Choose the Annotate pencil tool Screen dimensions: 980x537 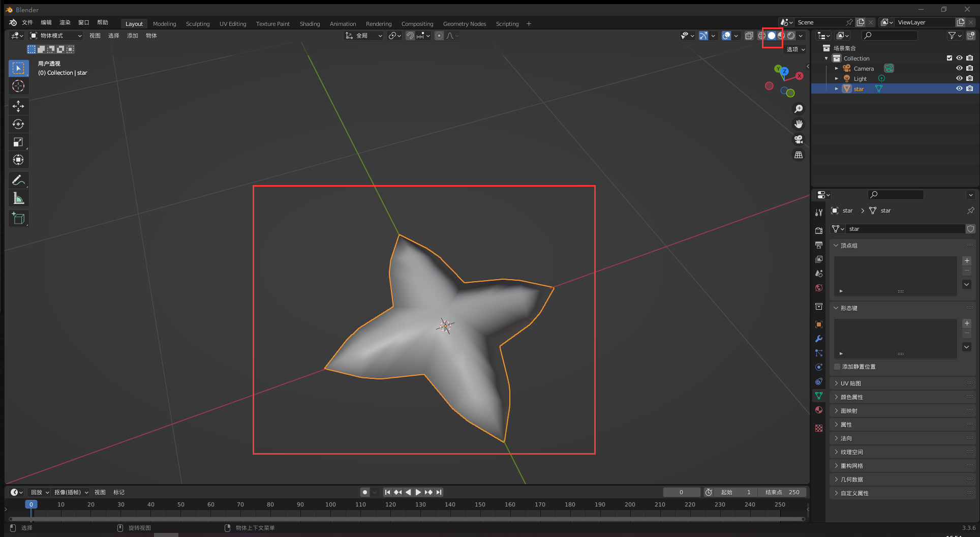click(18, 180)
